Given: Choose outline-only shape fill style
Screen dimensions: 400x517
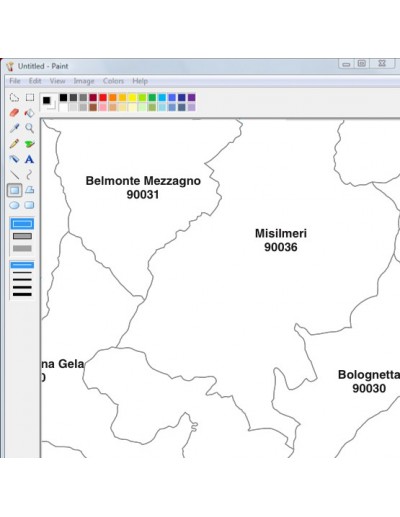Looking at the screenshot, I should tap(22, 224).
